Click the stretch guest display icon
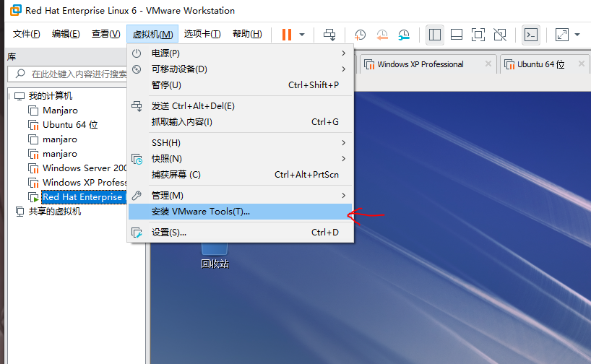The height and width of the screenshot is (364, 591). (x=561, y=35)
